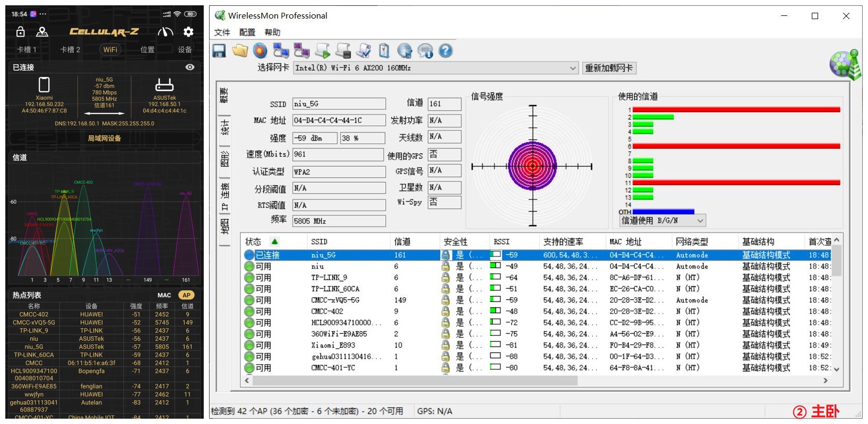Screen dimensions: 868x424
Task: Toggle eye icon in connected section
Action: pos(190,67)
